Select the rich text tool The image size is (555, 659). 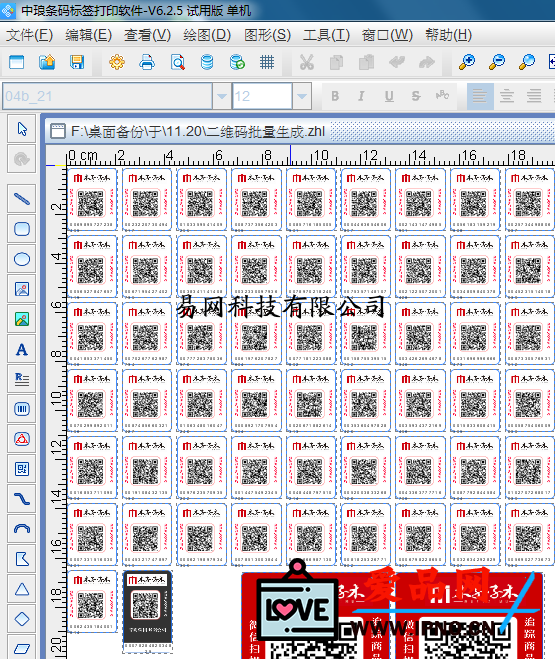pos(22,379)
